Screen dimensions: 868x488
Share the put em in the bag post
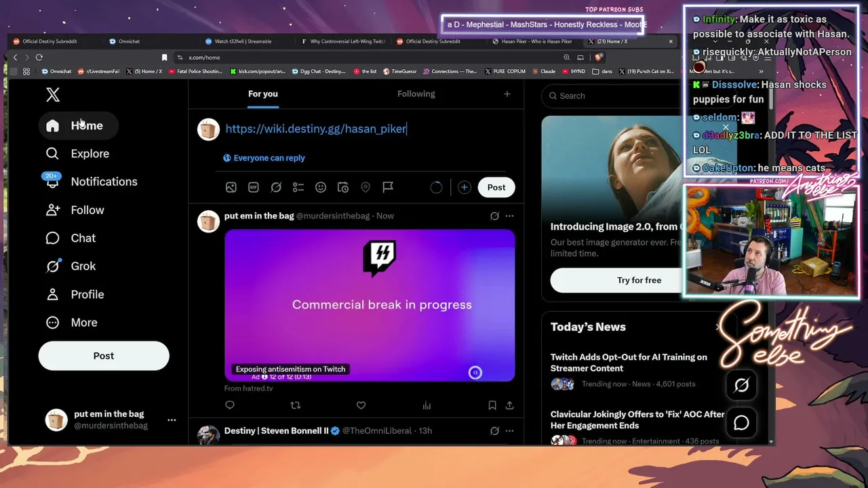[509, 405]
